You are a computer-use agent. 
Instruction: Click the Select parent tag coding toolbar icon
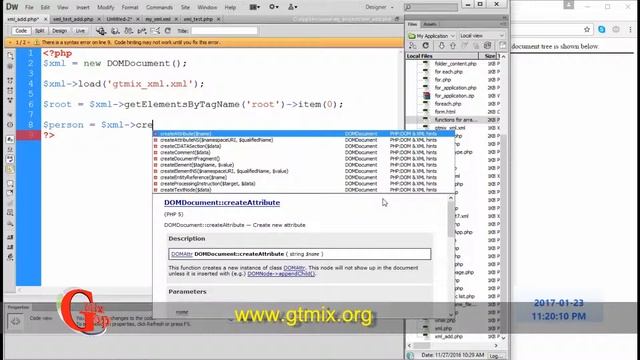10,115
